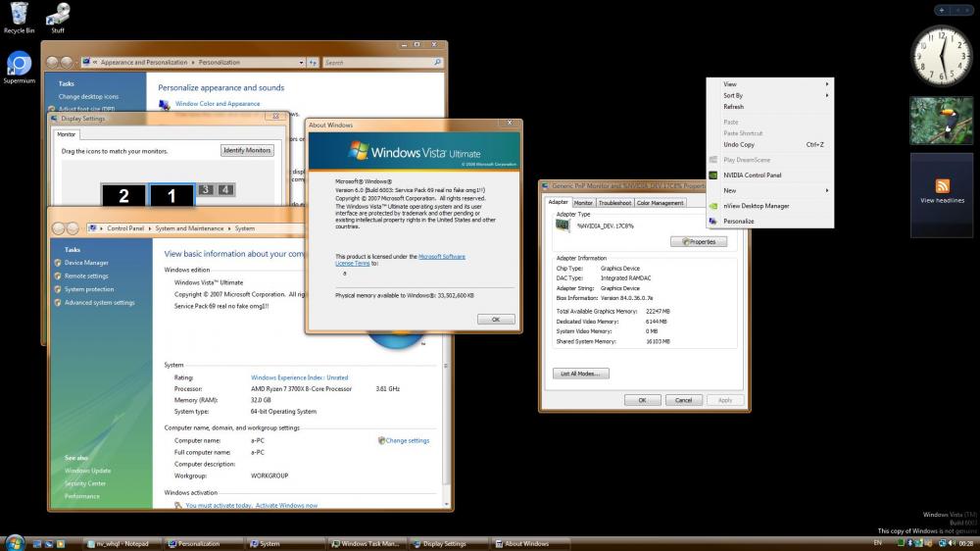Open the Personalization address bar dropdown

300,62
